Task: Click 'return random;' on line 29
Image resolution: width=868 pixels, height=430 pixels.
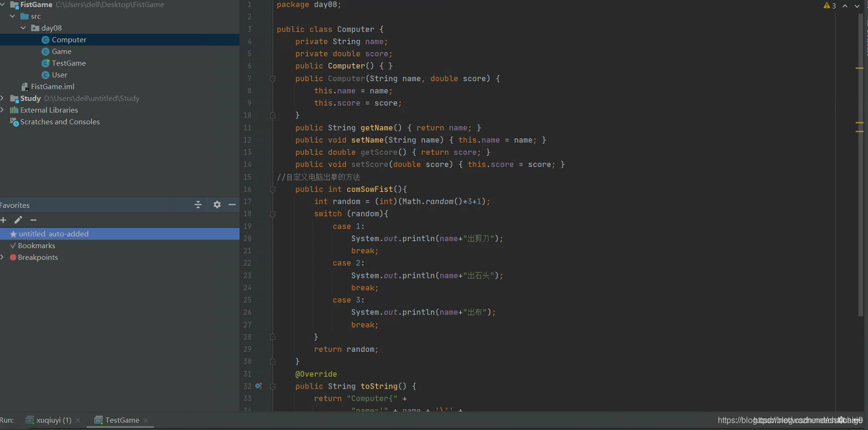Action: coord(346,349)
